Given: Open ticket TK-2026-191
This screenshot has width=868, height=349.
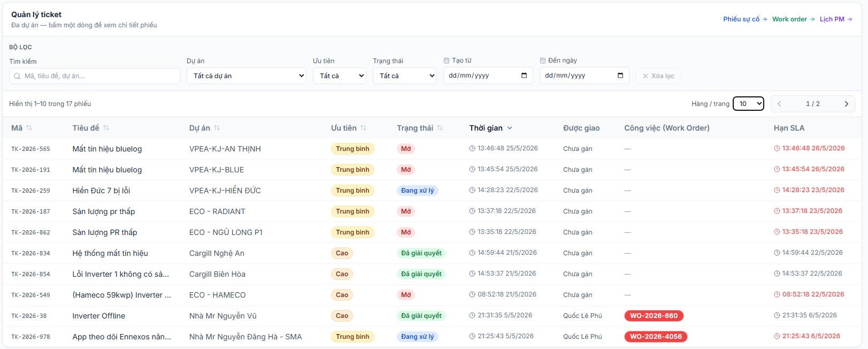Looking at the screenshot, I should click(30, 170).
